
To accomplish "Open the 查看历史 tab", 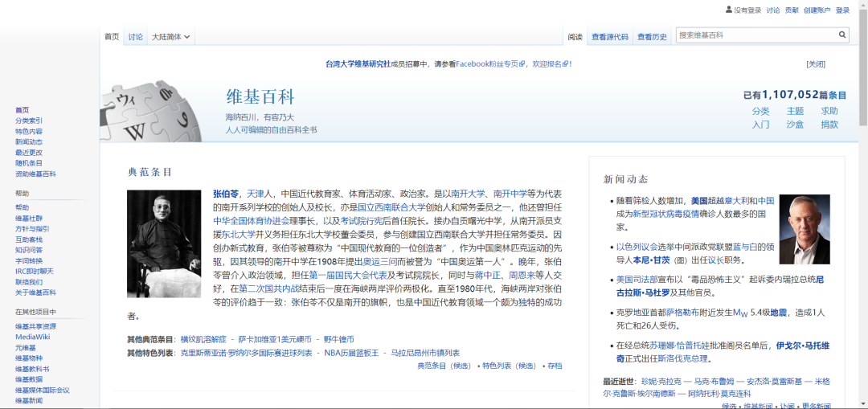I will click(x=652, y=37).
